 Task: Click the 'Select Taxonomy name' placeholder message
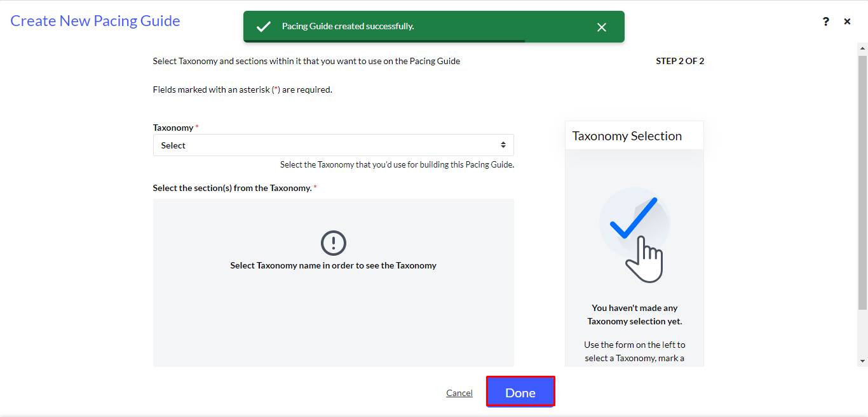[x=333, y=265]
